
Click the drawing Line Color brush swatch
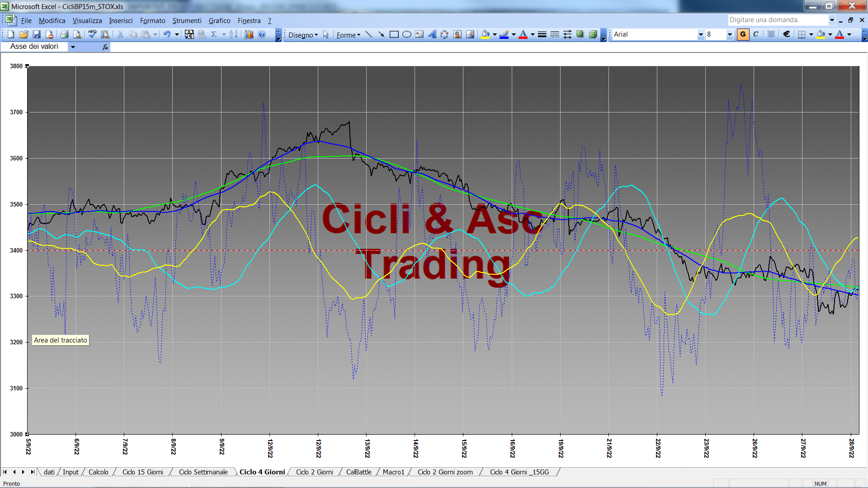point(505,34)
